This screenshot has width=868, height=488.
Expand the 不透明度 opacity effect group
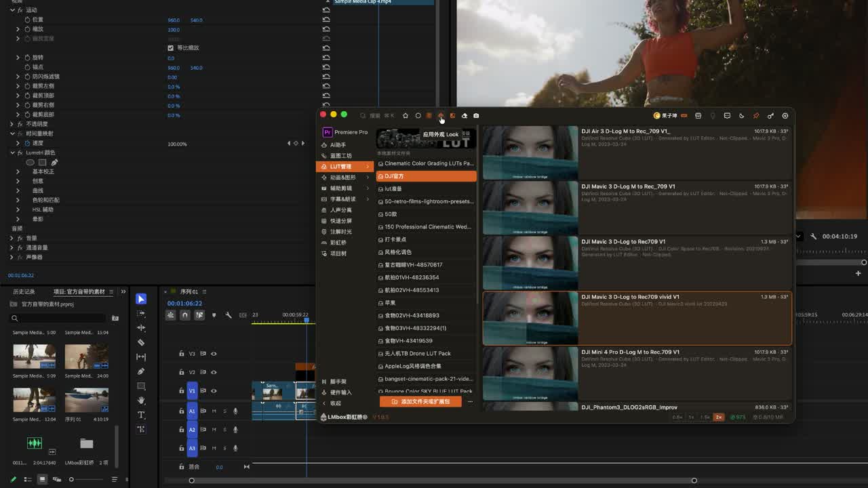click(x=12, y=124)
